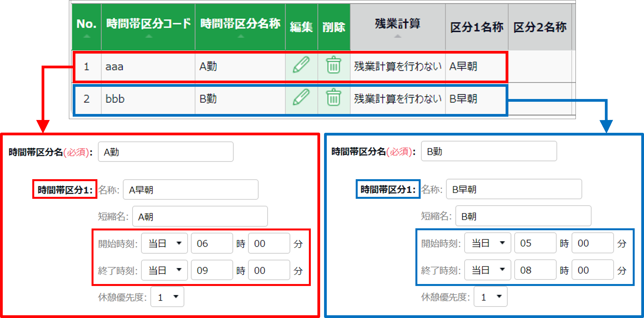
Task: Open the B早朝 開始時刻 day dropdown
Action: 488,243
